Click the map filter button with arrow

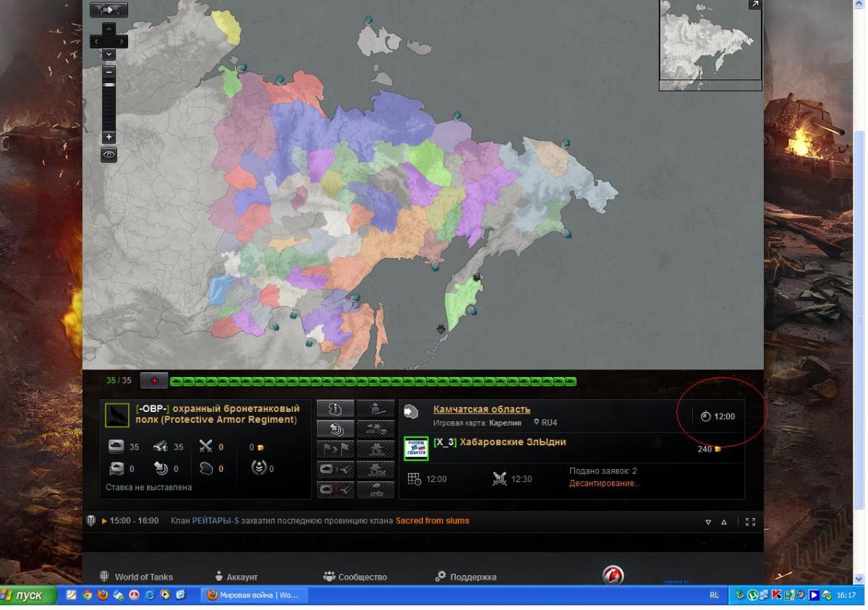(x=109, y=10)
